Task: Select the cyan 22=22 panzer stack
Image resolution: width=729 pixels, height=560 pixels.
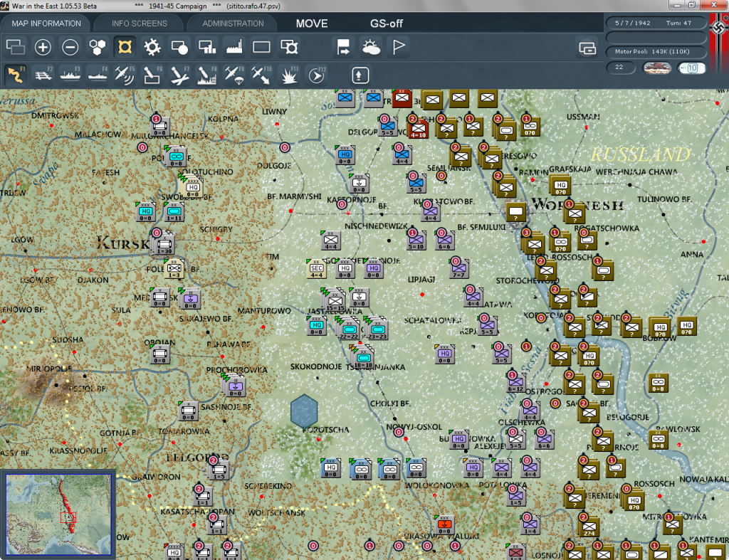Action: pyautogui.click(x=349, y=329)
